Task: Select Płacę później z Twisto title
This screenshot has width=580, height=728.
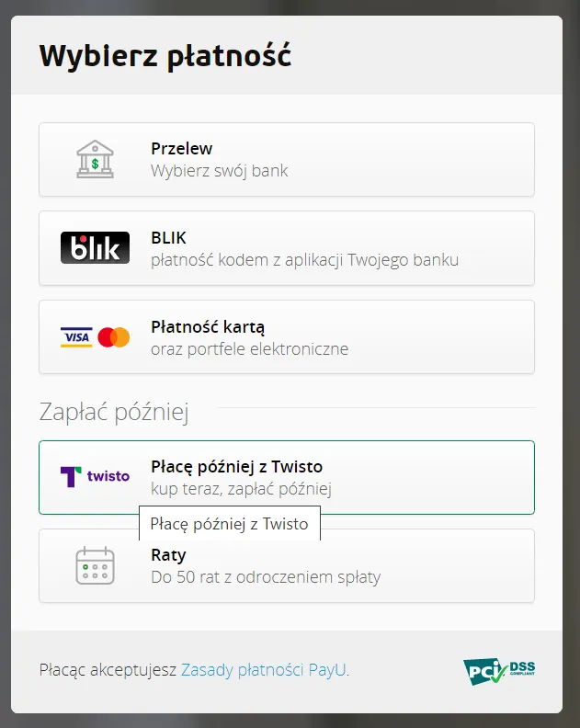Action: click(236, 466)
